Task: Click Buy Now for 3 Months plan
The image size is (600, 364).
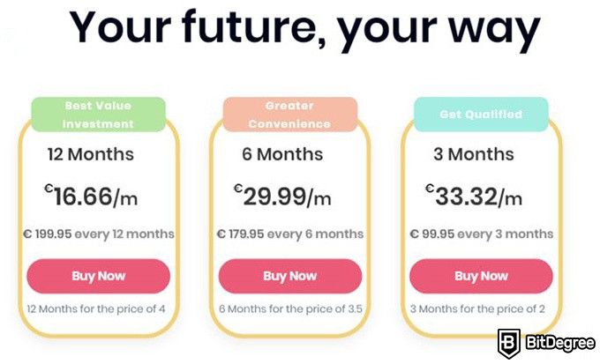Action: [482, 276]
